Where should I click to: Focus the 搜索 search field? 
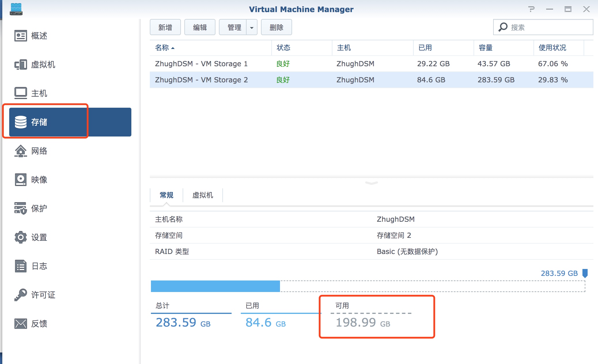coord(543,27)
